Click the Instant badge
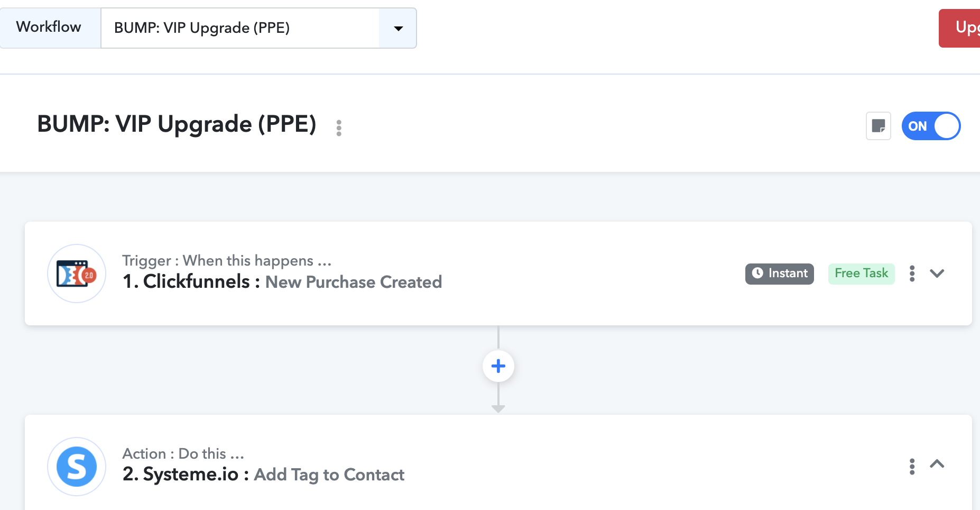The width and height of the screenshot is (980, 510). tap(779, 274)
